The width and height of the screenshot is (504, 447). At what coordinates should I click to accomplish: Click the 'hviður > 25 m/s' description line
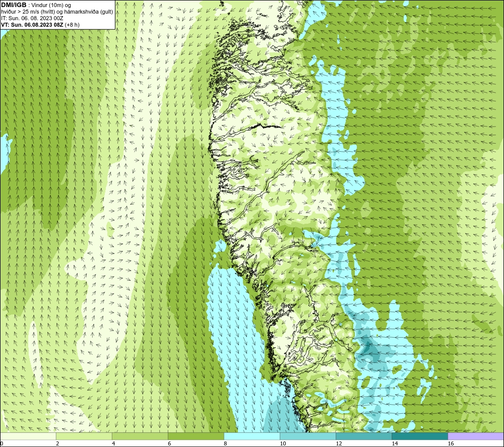(x=57, y=12)
